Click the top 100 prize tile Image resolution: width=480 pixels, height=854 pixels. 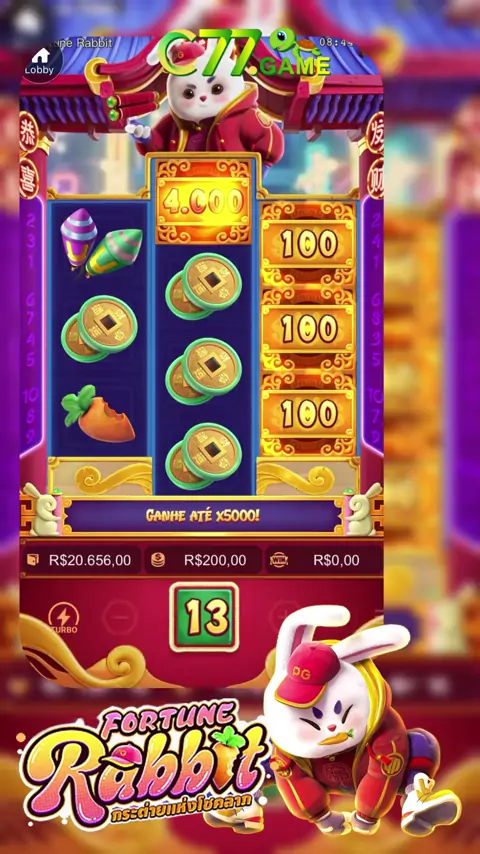pos(308,244)
